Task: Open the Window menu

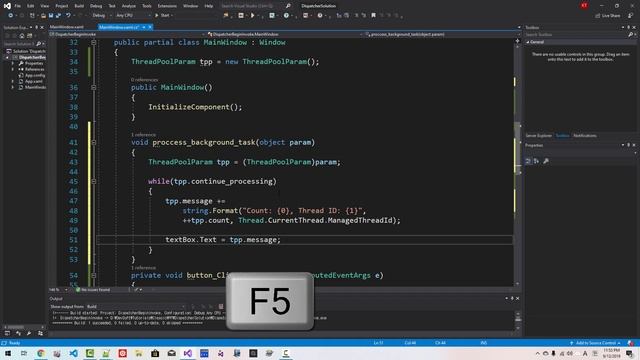Action: (190, 6)
